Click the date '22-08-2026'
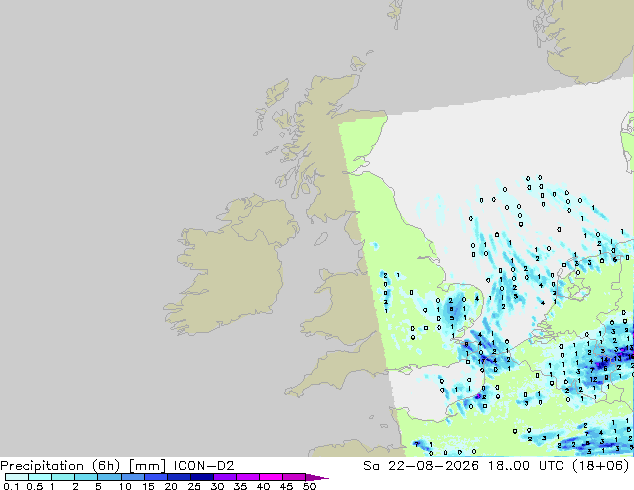The image size is (634, 490). 433,466
